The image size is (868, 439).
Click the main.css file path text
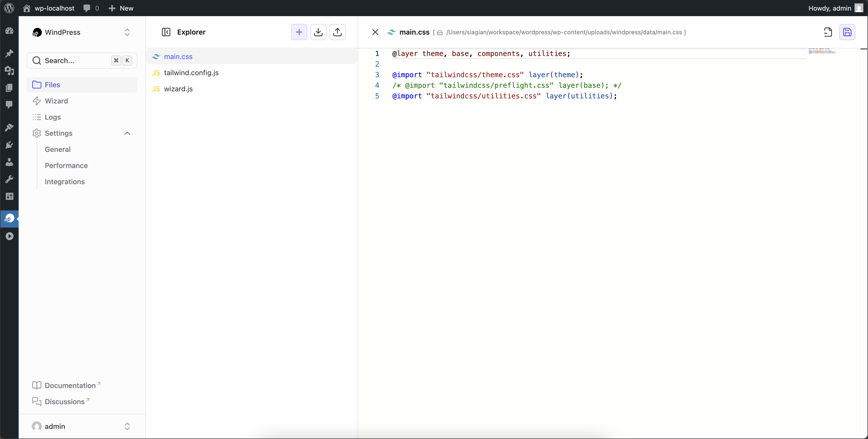564,32
